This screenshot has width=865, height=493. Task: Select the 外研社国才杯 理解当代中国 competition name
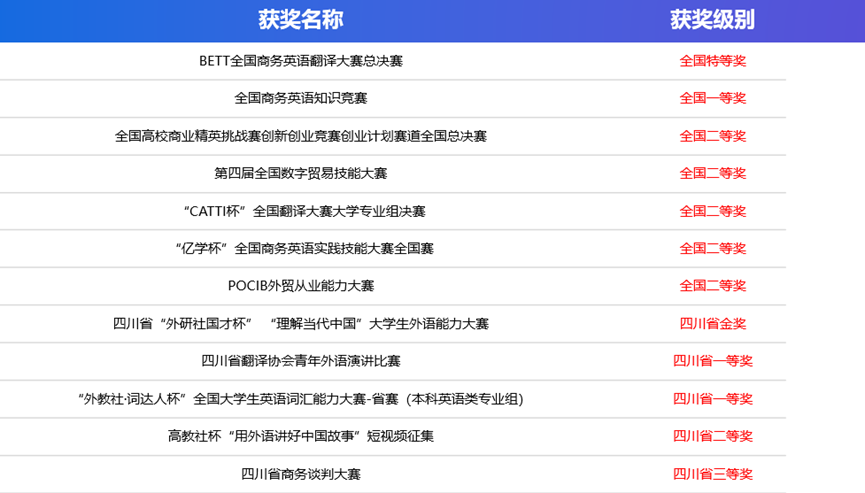coord(301,324)
